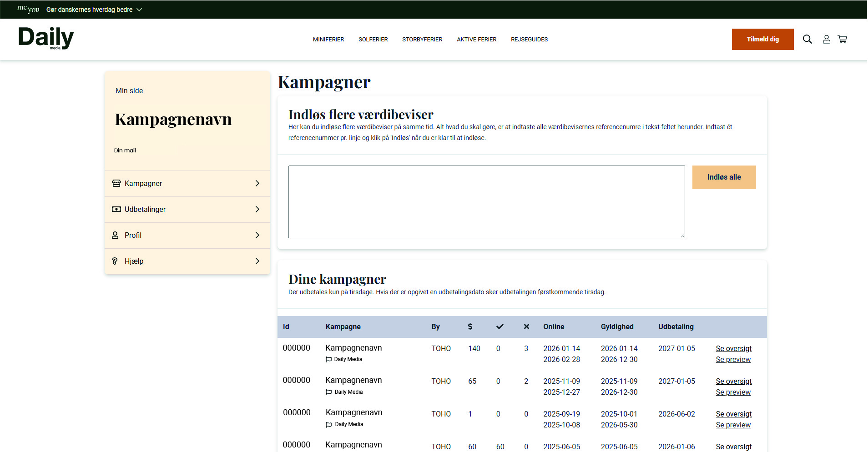The height and width of the screenshot is (452, 868).
Task: Open 'Se preview' for second campaign row
Action: 733,392
